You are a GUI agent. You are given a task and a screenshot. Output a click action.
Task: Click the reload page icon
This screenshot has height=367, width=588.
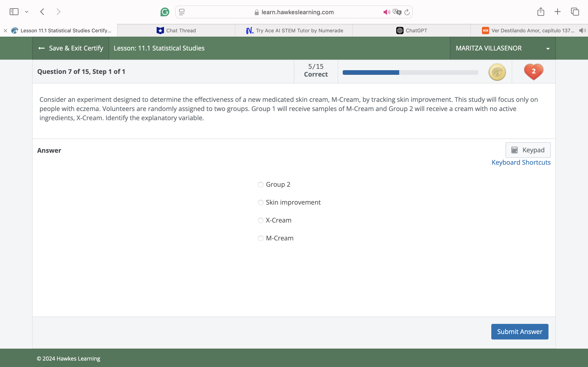(x=407, y=12)
